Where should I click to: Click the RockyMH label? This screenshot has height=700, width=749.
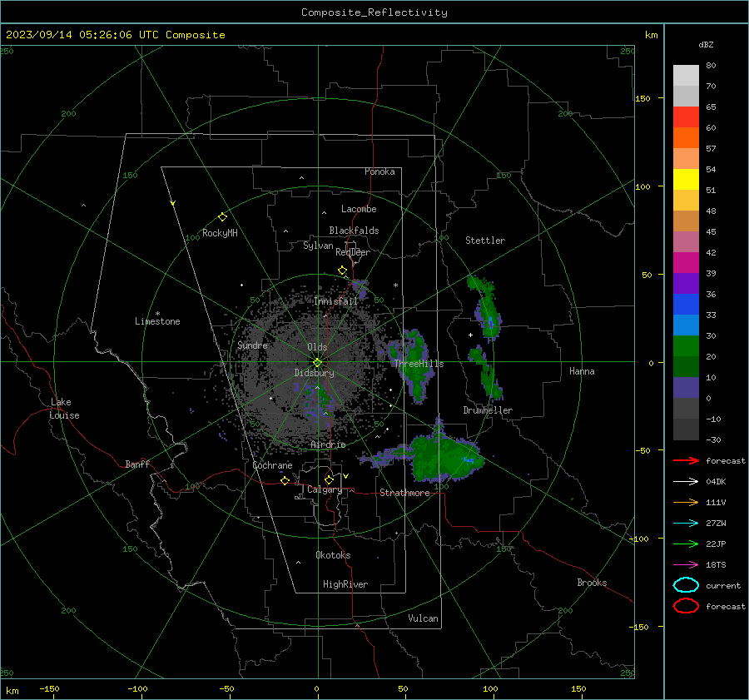tap(220, 233)
